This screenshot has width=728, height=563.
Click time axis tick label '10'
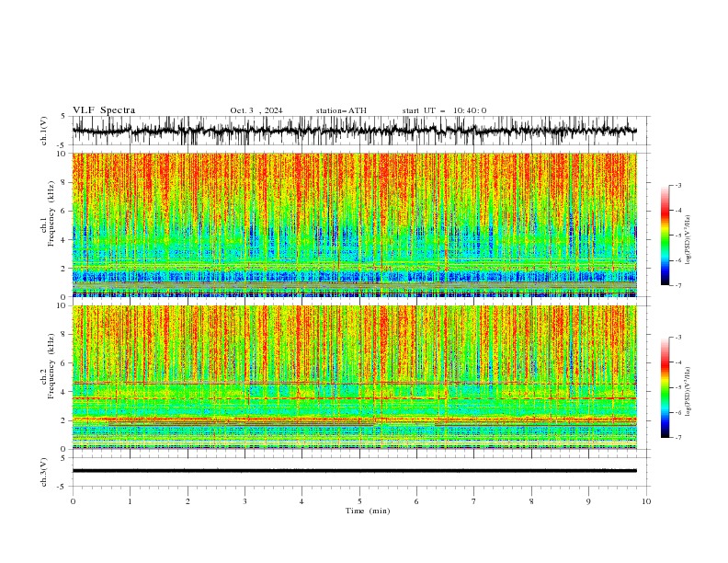coord(646,501)
